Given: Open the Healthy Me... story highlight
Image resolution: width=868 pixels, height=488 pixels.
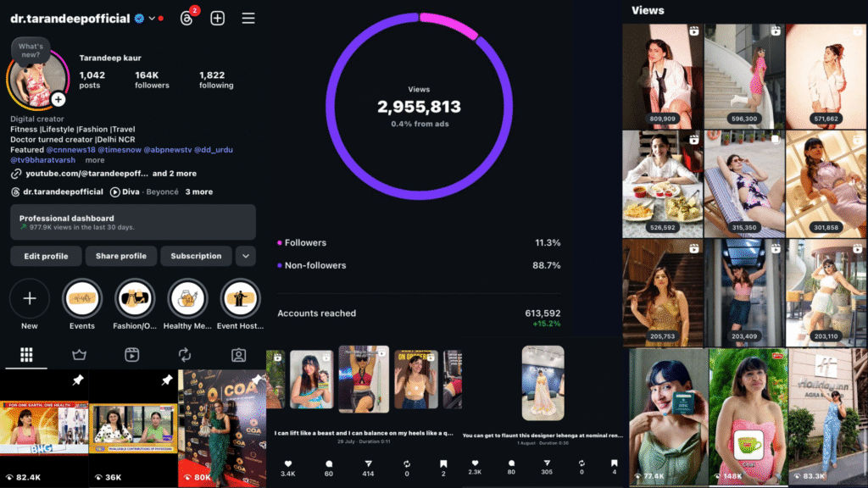Looking at the screenshot, I should (x=187, y=298).
